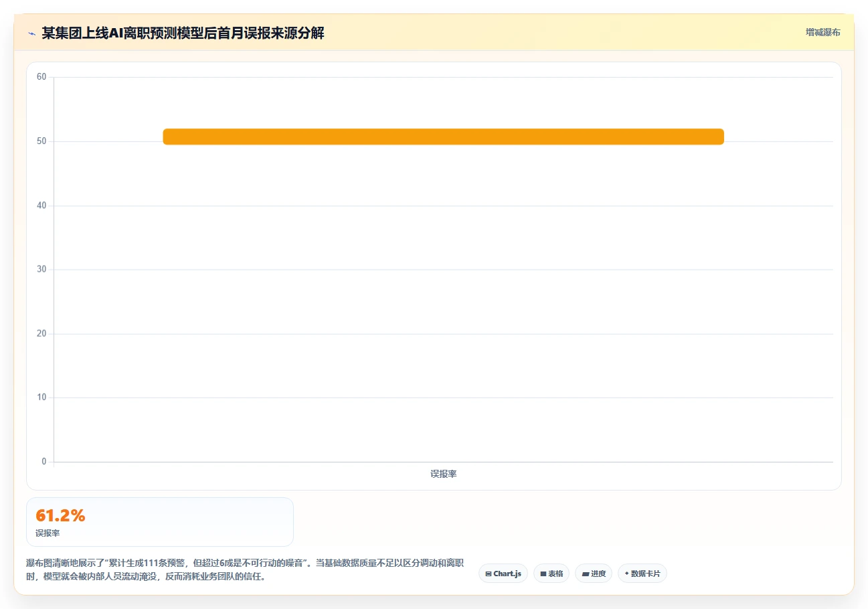This screenshot has height=609, width=868.
Task: Click the lightning icon beside the header title
Action: pos(31,33)
